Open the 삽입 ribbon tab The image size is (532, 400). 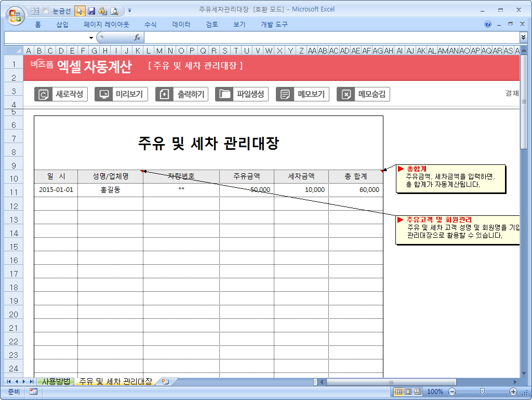(x=62, y=24)
